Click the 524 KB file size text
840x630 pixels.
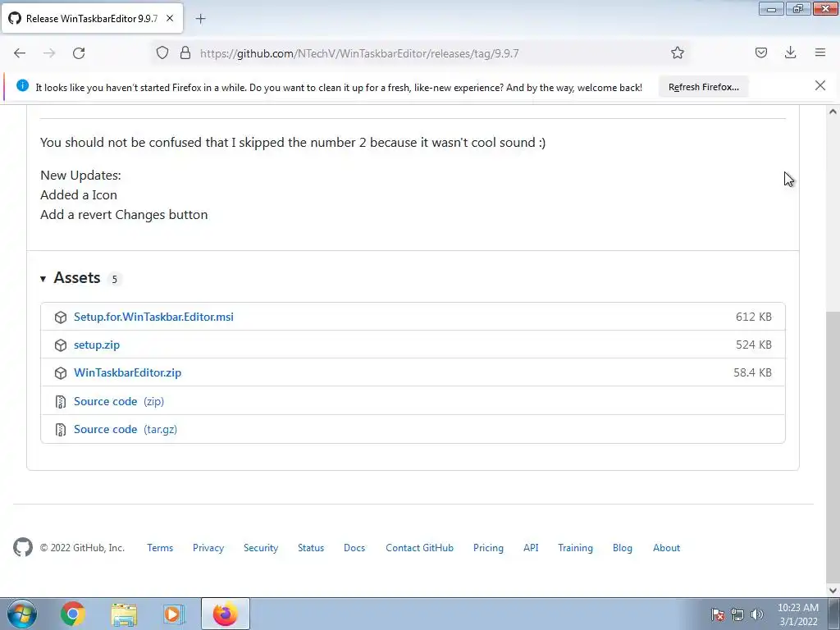click(x=754, y=345)
